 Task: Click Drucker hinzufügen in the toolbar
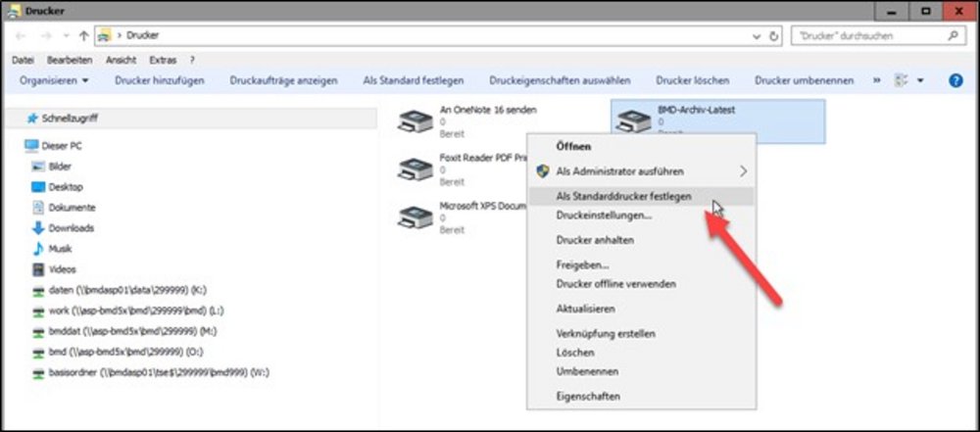159,80
